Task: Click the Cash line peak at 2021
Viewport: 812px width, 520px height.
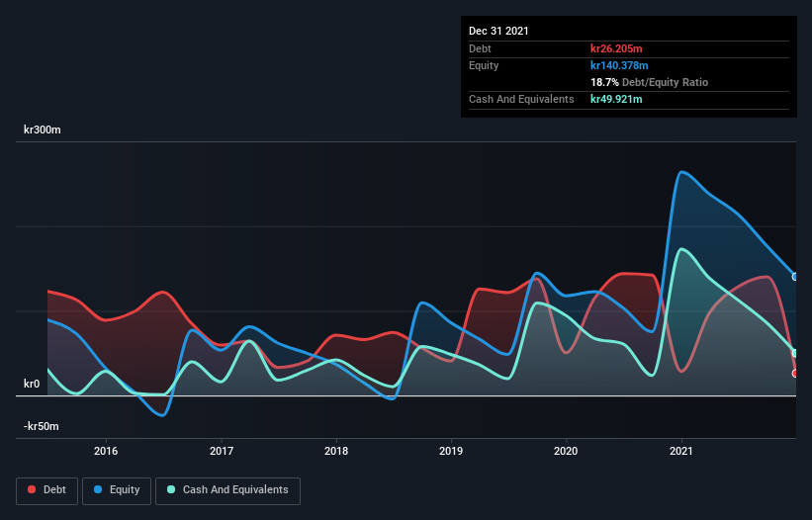Action: pyautogui.click(x=682, y=249)
